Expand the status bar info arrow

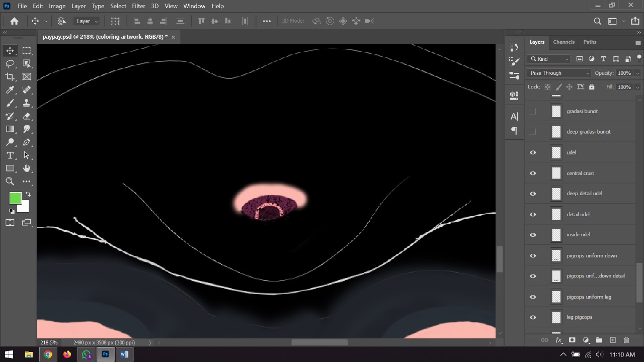pos(149,342)
